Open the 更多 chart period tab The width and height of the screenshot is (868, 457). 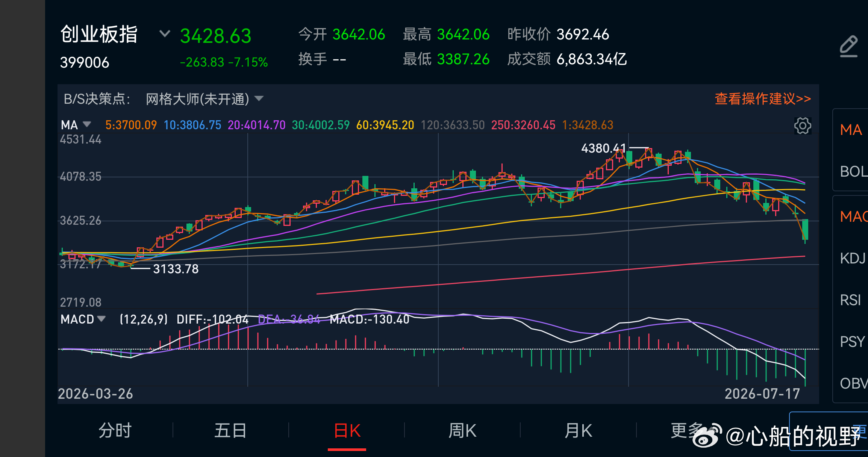click(687, 430)
